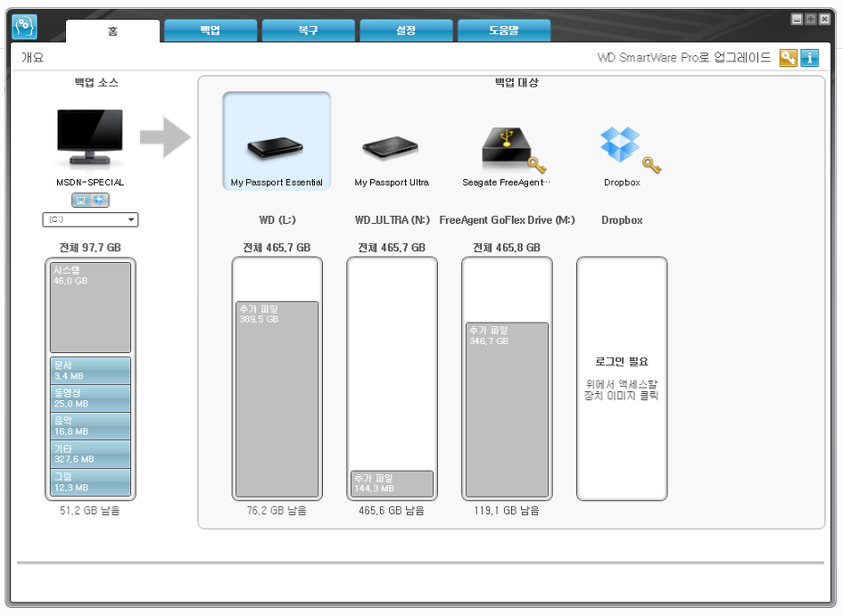Click the MSDN-SPECIAL computer name
Viewport: 843px width, 616px height.
coord(90,182)
